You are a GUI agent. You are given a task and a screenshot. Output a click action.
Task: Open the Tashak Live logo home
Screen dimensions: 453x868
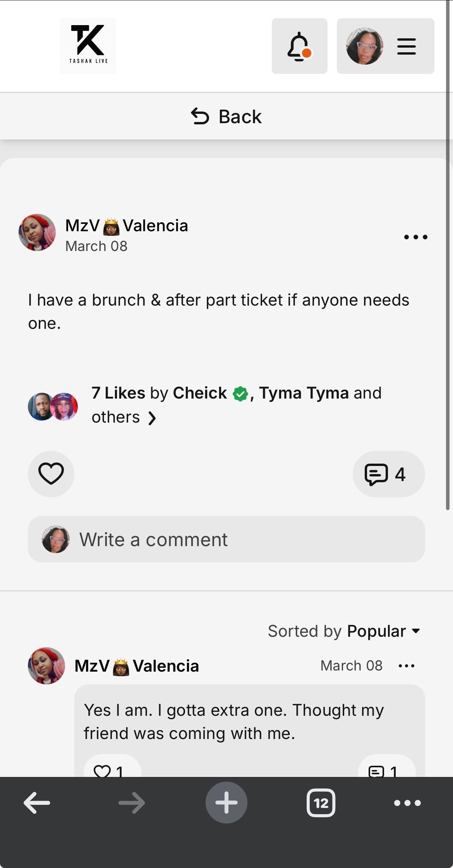pos(88,46)
